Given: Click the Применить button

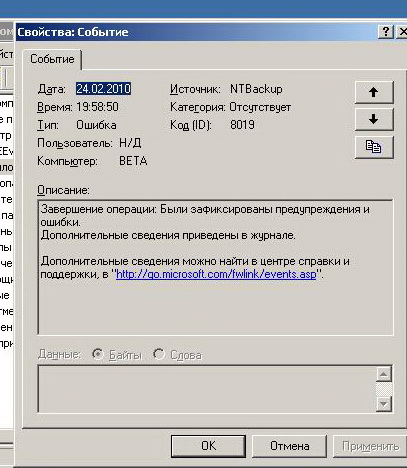Looking at the screenshot, I should tap(370, 446).
